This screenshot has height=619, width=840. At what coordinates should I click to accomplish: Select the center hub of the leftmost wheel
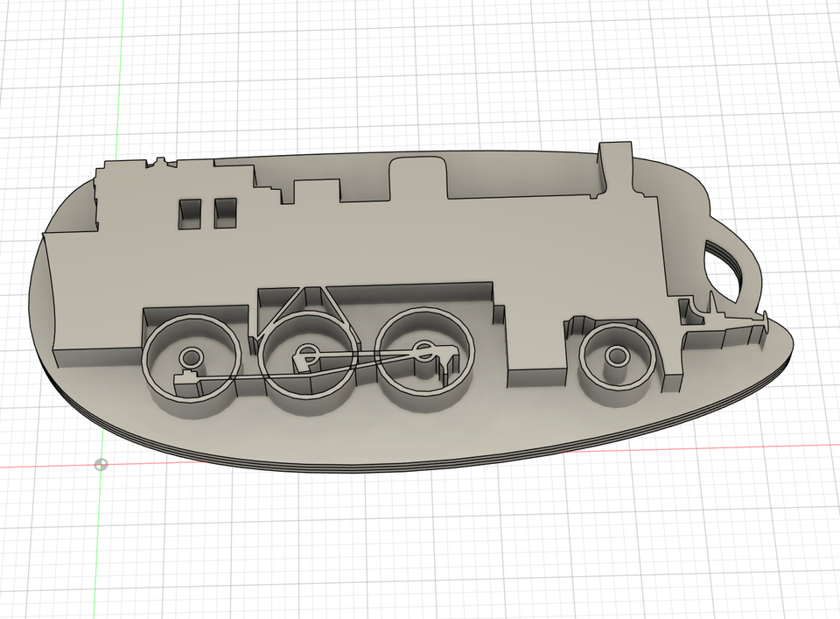191,357
